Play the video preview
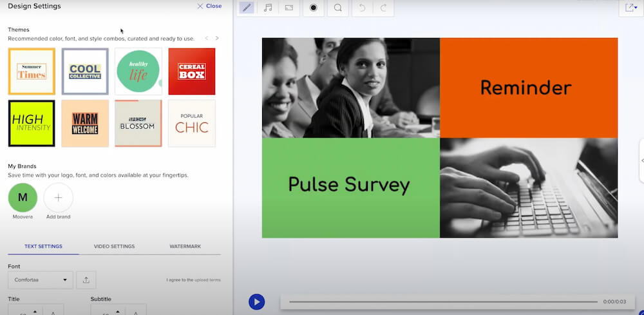 tap(256, 301)
